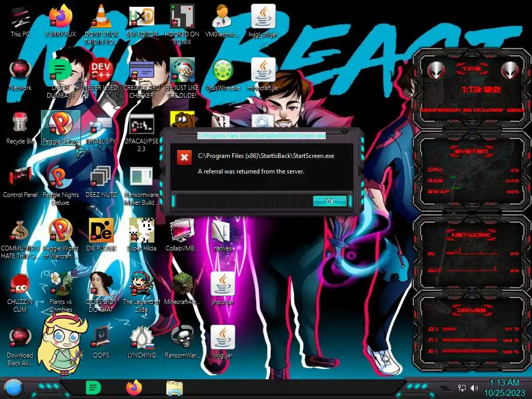Open the green notes taskbar app
Viewport: 532px width, 399px height.
(94, 388)
